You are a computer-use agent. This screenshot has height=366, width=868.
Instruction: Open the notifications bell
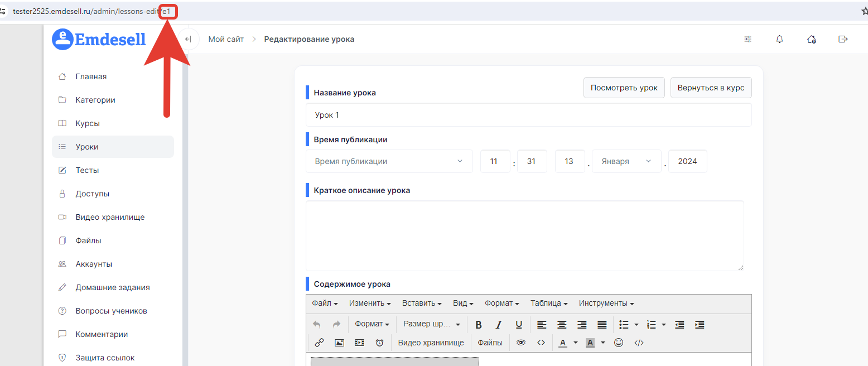click(780, 39)
